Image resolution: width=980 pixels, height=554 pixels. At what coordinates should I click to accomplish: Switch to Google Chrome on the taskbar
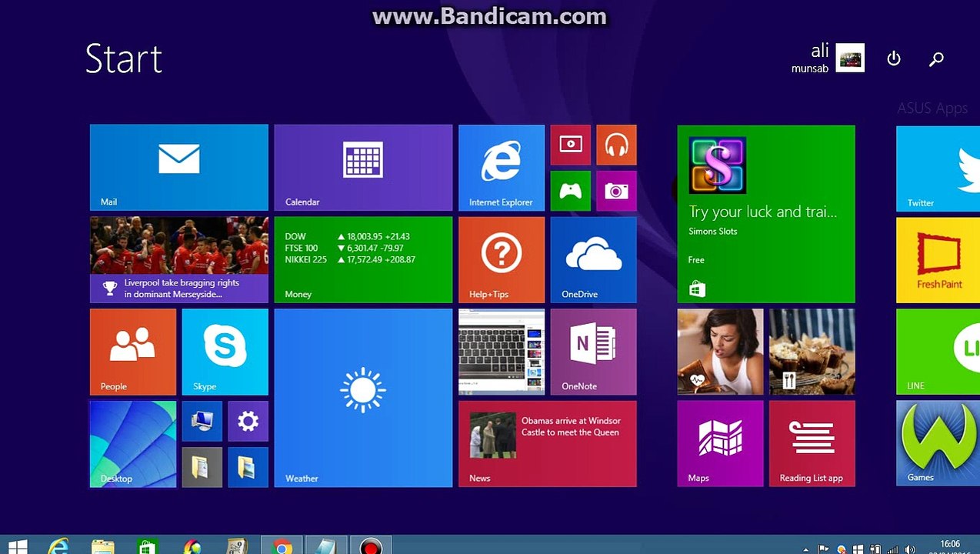[282, 546]
